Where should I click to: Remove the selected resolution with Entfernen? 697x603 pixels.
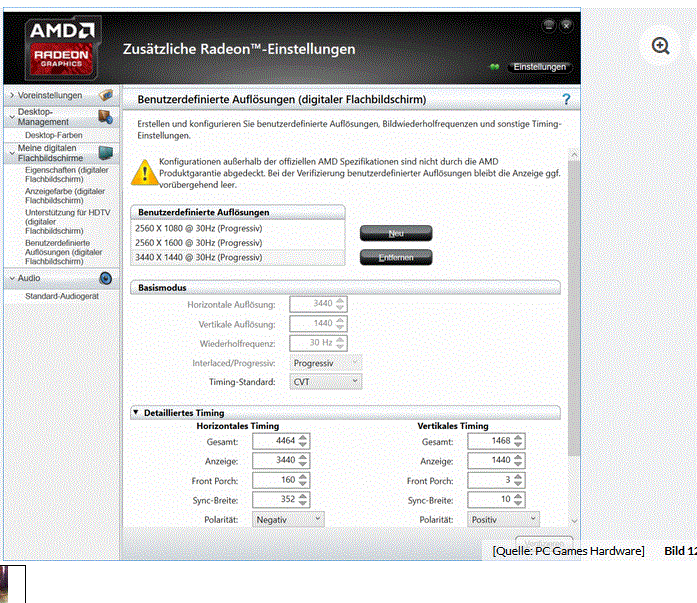(396, 257)
